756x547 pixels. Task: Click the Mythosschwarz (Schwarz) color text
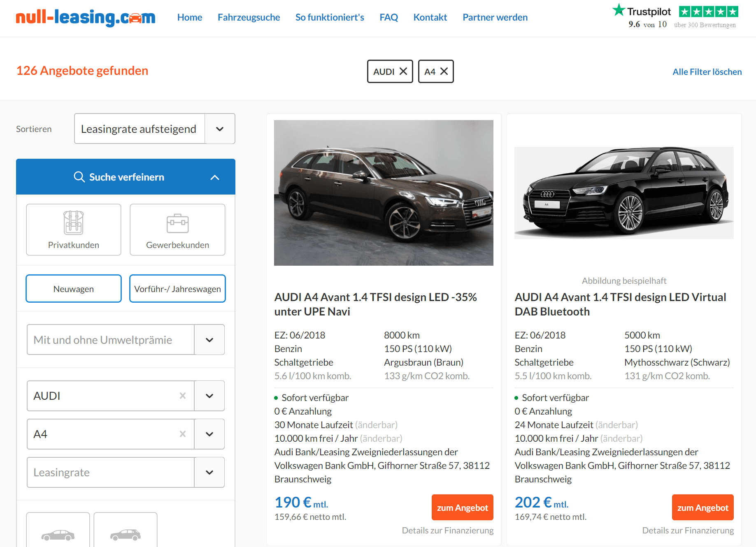[x=677, y=362]
